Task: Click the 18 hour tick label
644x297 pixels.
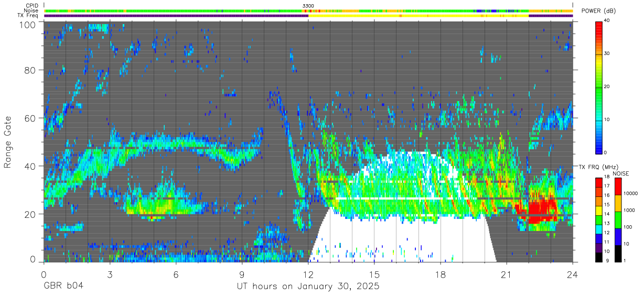Action: click(441, 274)
